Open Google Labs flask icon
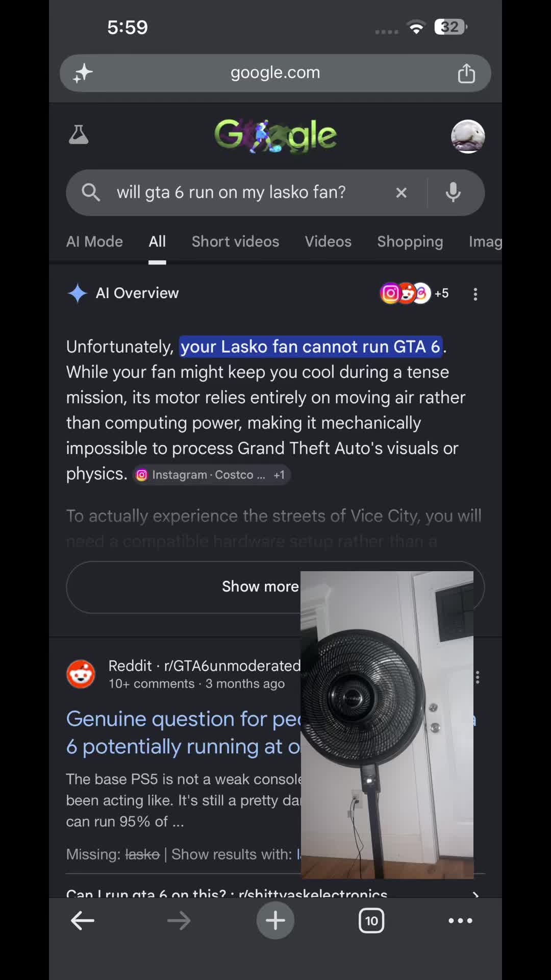551x980 pixels. pyautogui.click(x=79, y=135)
